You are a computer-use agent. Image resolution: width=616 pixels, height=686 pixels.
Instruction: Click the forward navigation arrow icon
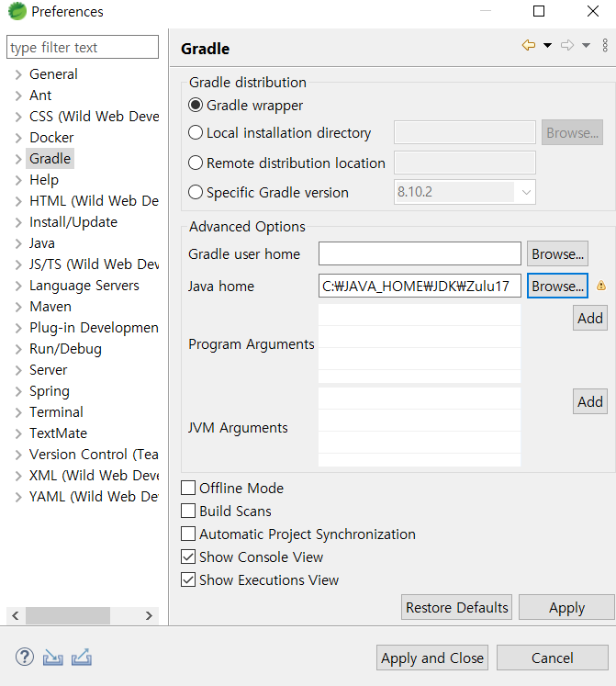(x=567, y=45)
